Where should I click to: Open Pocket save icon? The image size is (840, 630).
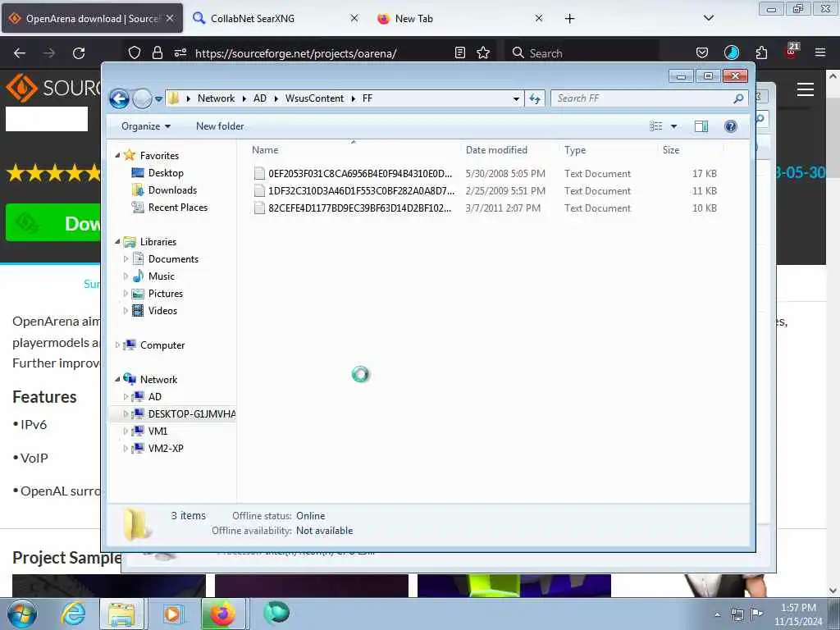pos(702,52)
